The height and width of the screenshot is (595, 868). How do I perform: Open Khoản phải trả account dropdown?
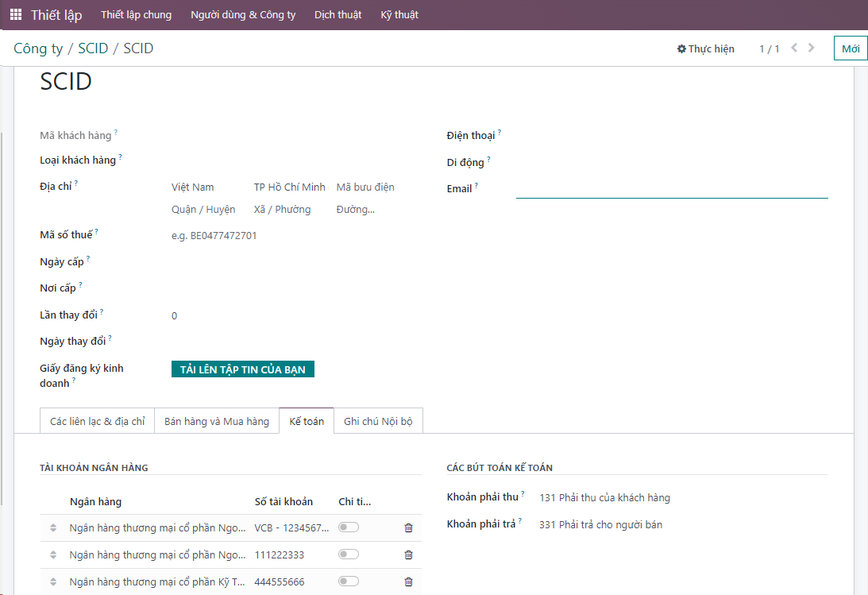point(683,525)
